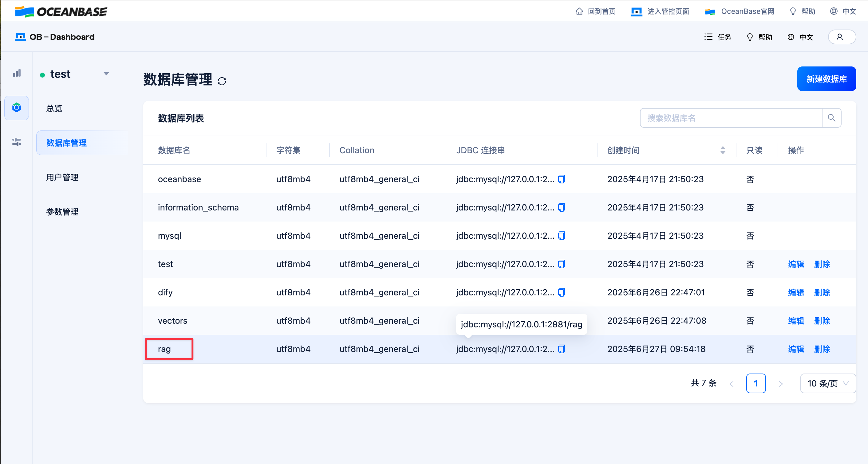The width and height of the screenshot is (868, 464).
Task: Go to 参数管理 menu item
Action: (x=62, y=212)
